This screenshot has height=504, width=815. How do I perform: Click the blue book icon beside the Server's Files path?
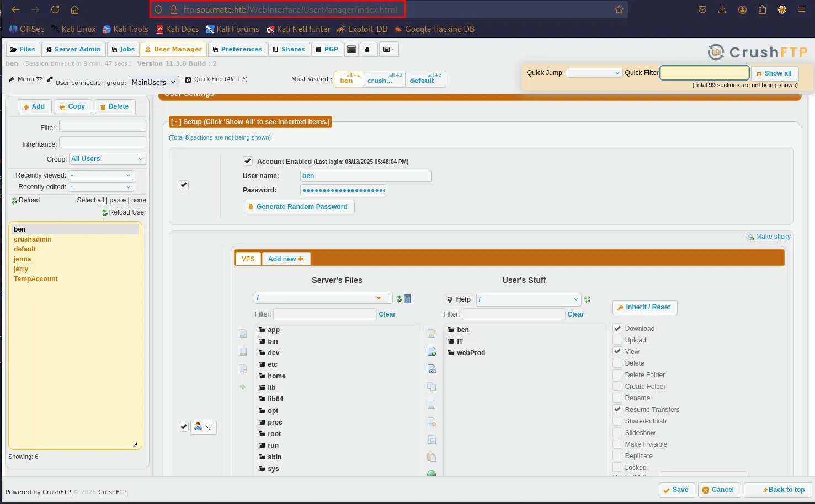point(408,299)
